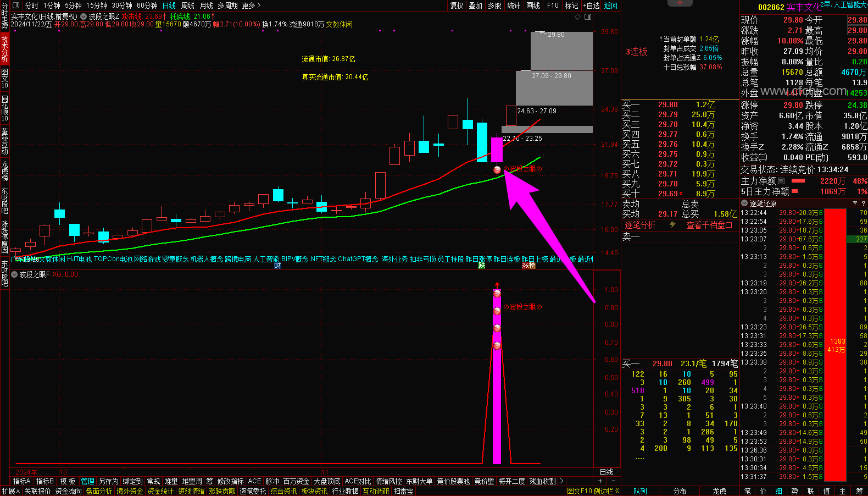Click the 财 marker below the chart
Image resolution: width=868 pixels, height=496 pixels.
[x=277, y=266]
